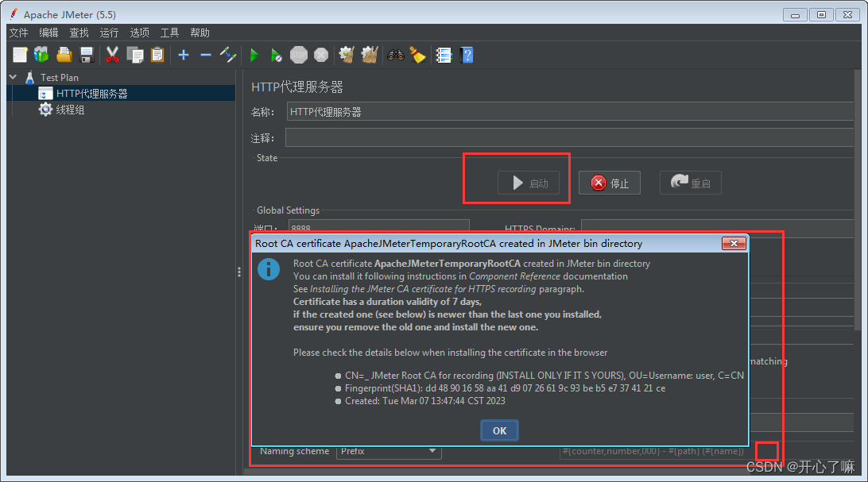Viewport: 868px width, 482px height.
Task: Collapse the Test Plan tree node
Action: click(14, 77)
